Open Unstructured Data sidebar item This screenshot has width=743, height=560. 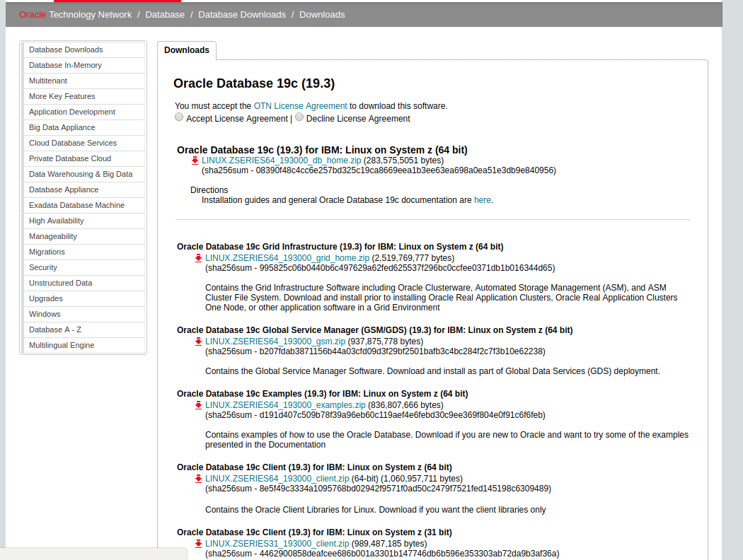tap(83, 283)
